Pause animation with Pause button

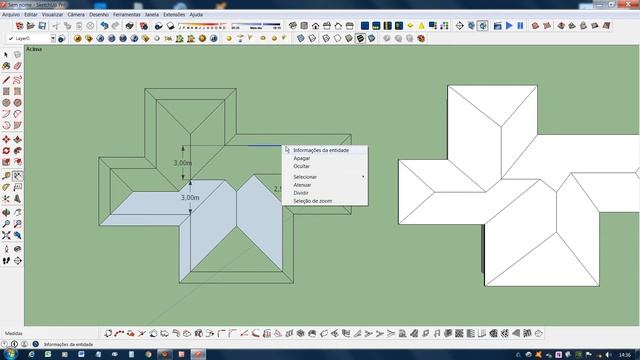pyautogui.click(x=520, y=26)
